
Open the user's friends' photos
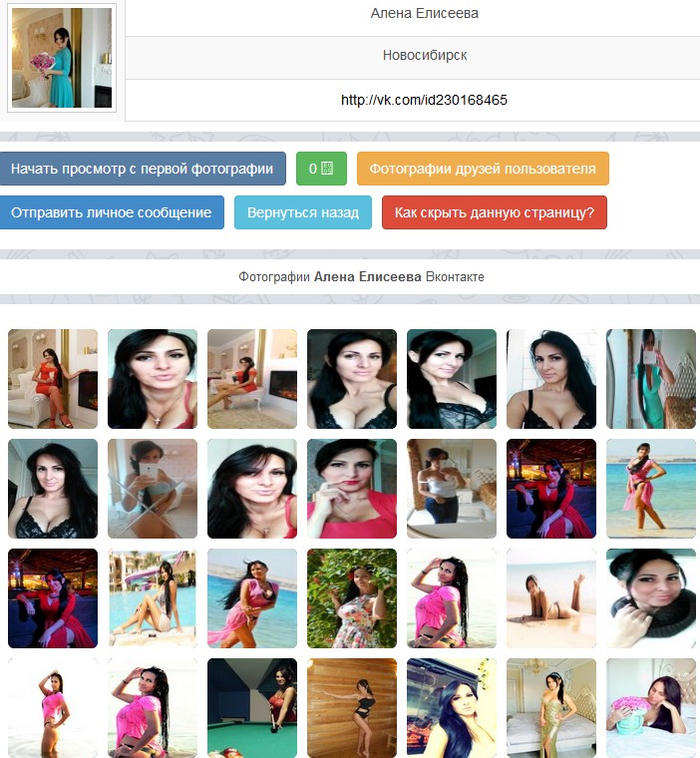(483, 169)
